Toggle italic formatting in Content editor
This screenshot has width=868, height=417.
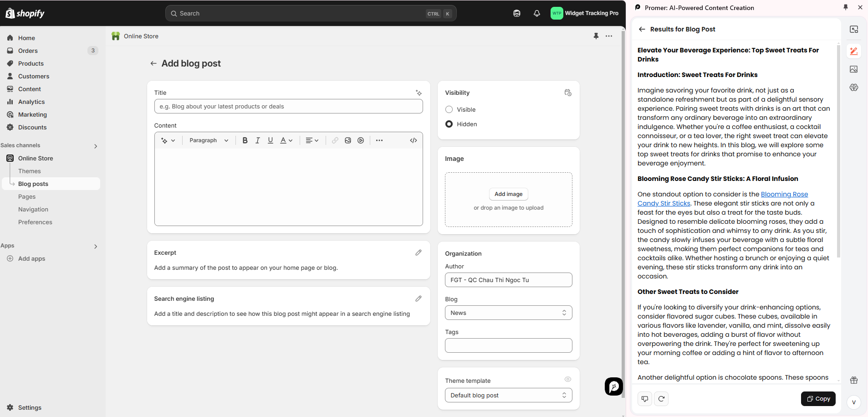(258, 140)
